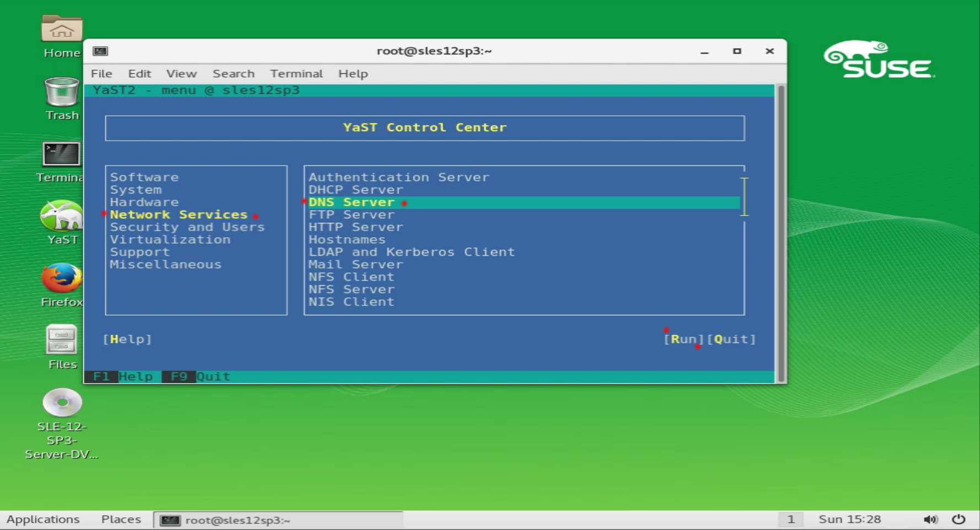Select LDAP and Kerberos Client module
Viewport: 980px width, 530px height.
click(412, 252)
